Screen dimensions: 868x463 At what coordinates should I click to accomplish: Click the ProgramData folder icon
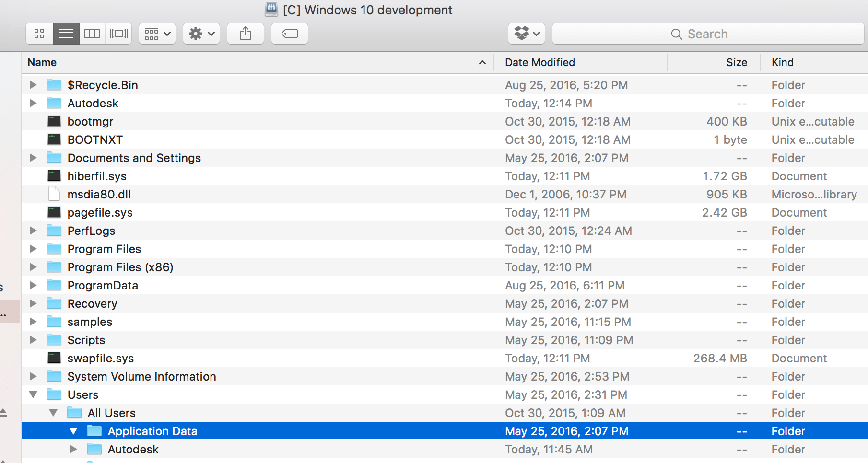pyautogui.click(x=54, y=285)
